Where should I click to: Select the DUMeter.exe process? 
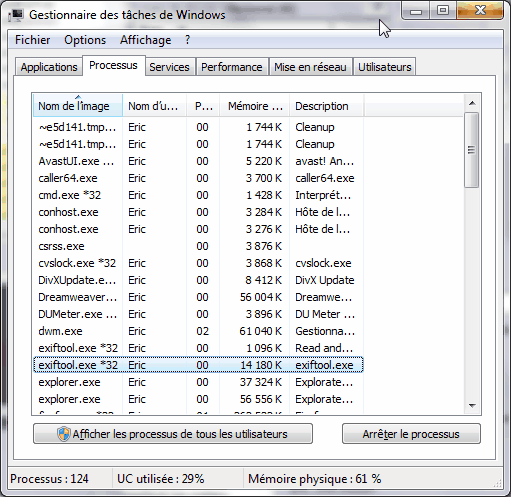click(198, 314)
